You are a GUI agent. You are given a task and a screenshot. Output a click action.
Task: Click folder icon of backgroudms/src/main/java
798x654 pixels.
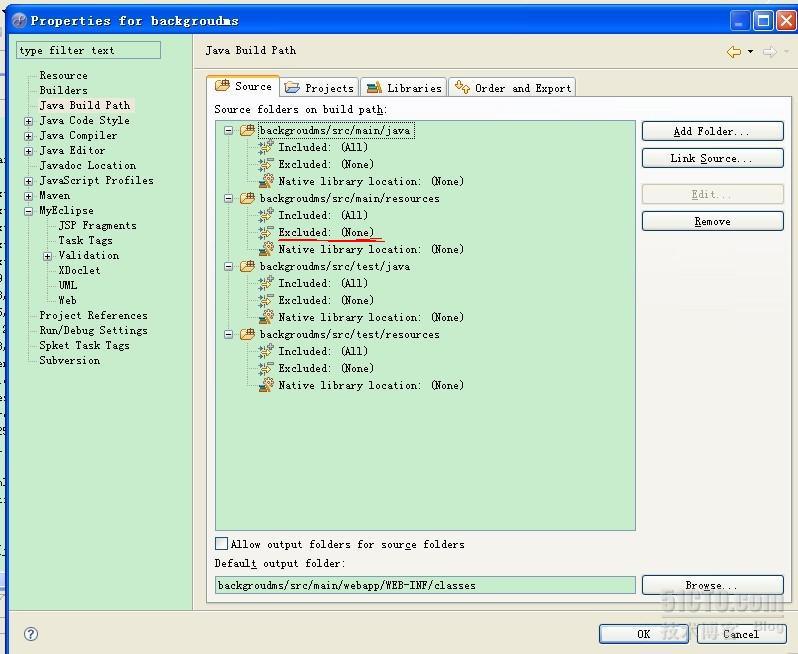[247, 130]
